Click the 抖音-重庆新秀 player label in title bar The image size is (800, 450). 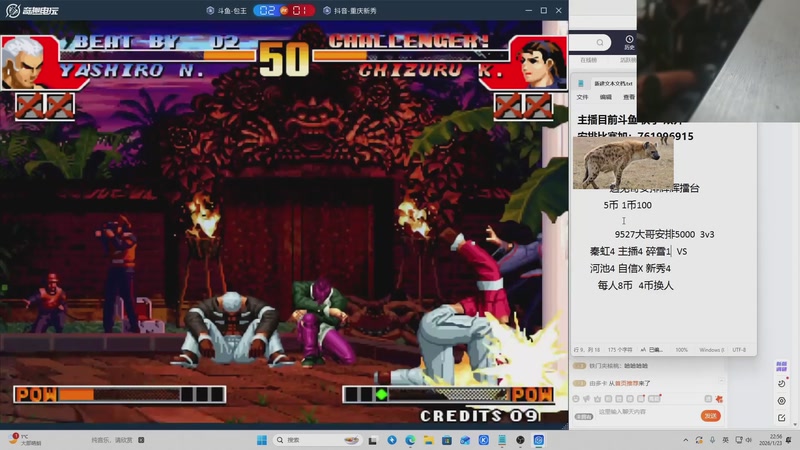tap(350, 10)
